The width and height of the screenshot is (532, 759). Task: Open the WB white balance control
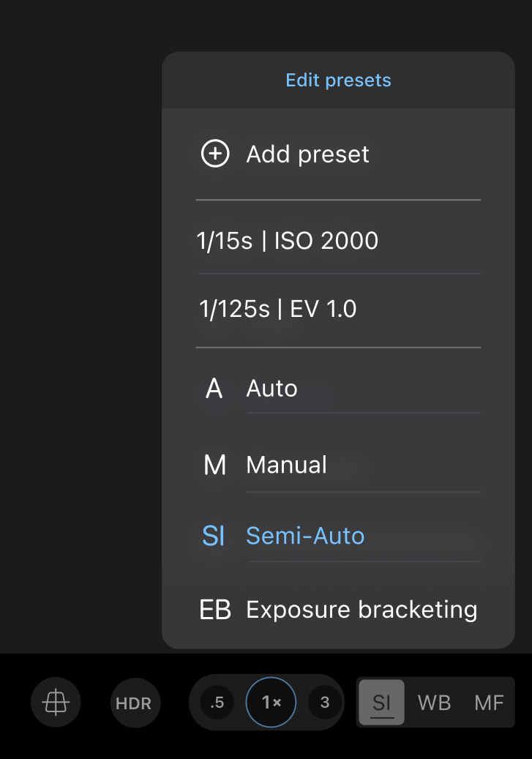(x=435, y=702)
